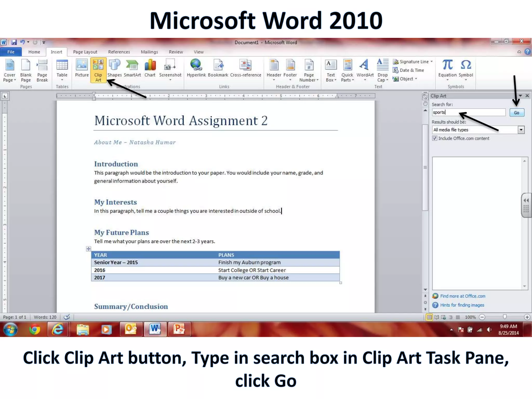This screenshot has width=532, height=399.
Task: Insert a Cross-reference
Action: [245, 68]
